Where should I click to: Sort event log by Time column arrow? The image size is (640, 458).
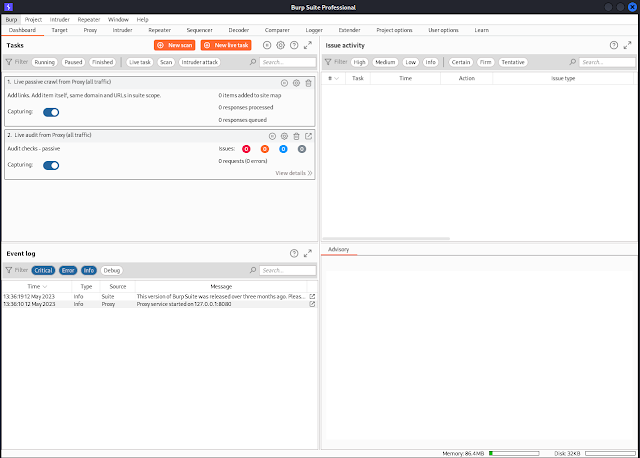[45, 287]
